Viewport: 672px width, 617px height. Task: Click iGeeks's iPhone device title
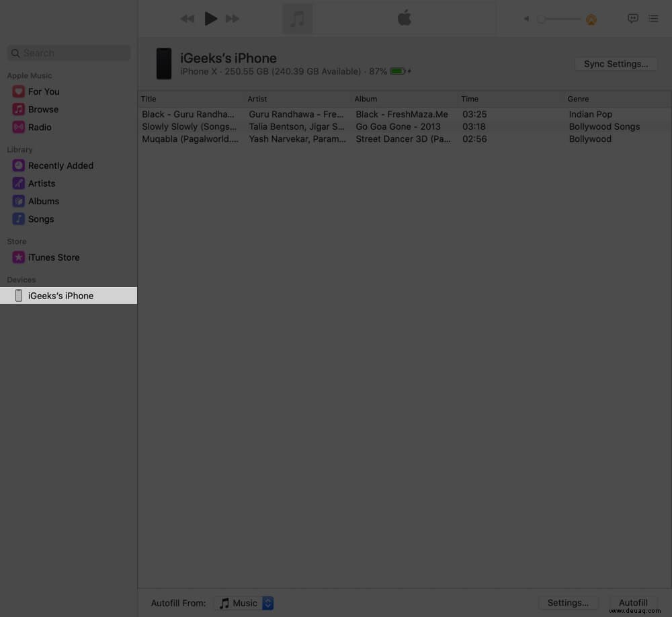click(228, 58)
